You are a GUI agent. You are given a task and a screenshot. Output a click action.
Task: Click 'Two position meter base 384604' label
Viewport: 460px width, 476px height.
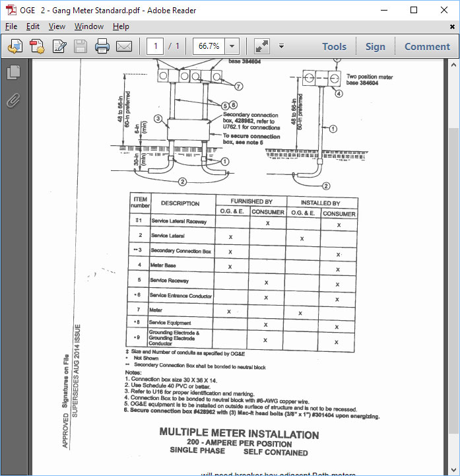pyautogui.click(x=370, y=80)
